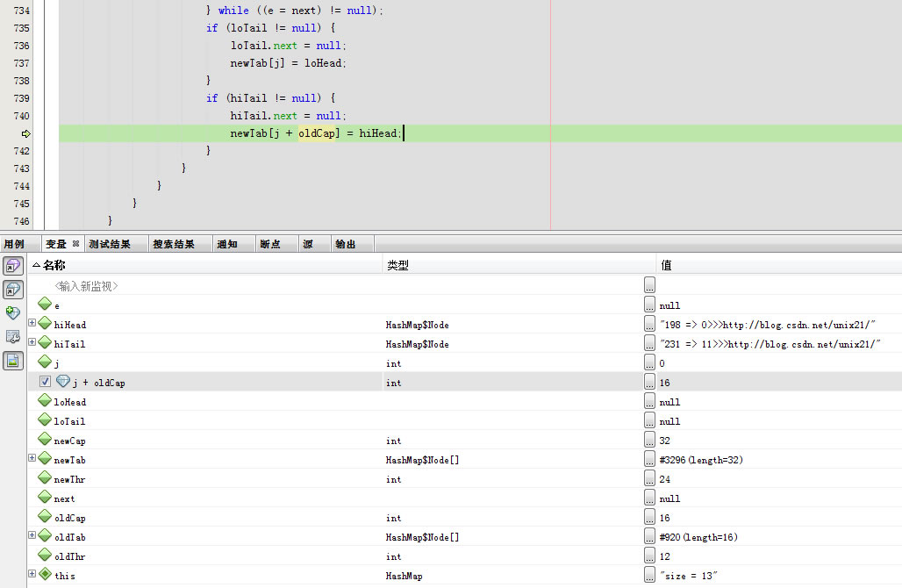This screenshot has height=588, width=902.
Task: Click the ellipsis button for newTab value
Action: [x=649, y=458]
